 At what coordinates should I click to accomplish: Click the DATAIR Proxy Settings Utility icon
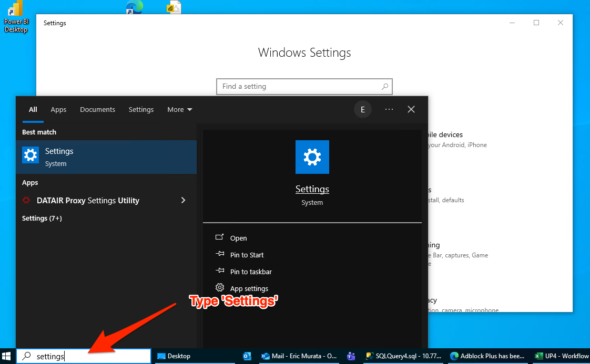[26, 201]
